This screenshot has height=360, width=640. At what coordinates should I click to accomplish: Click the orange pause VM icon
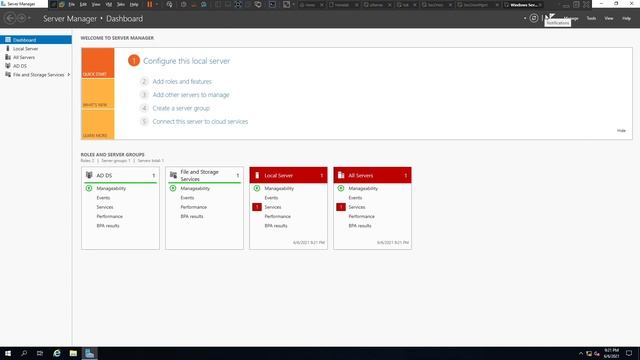pos(149,4)
